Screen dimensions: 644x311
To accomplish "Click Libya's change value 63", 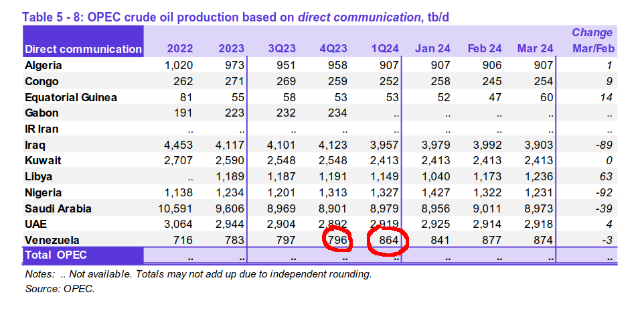I will [607, 177].
